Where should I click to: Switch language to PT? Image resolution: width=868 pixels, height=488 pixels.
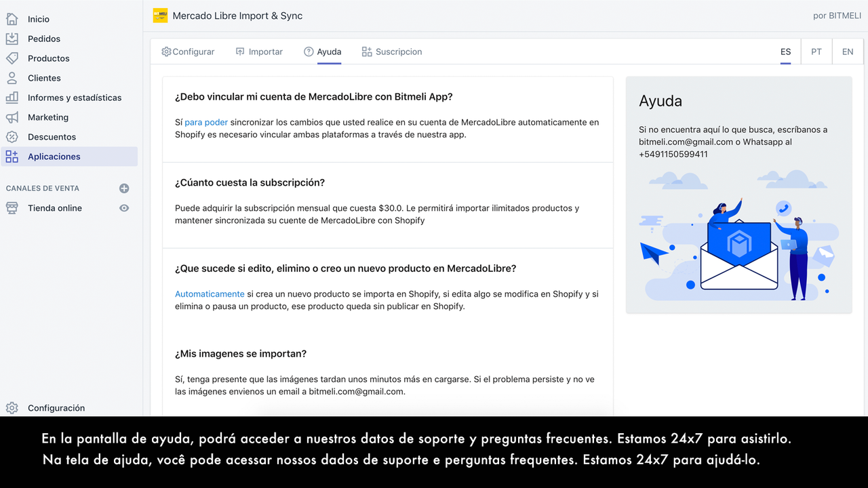click(816, 52)
